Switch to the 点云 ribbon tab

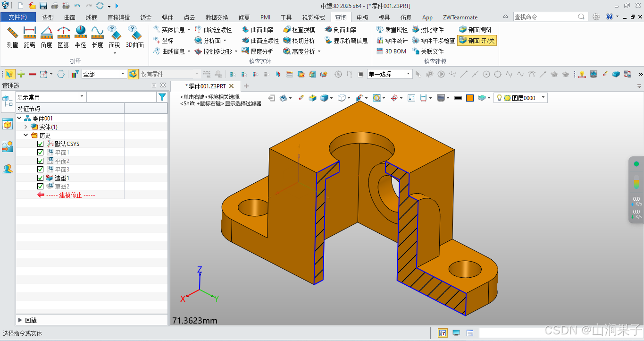pos(189,17)
